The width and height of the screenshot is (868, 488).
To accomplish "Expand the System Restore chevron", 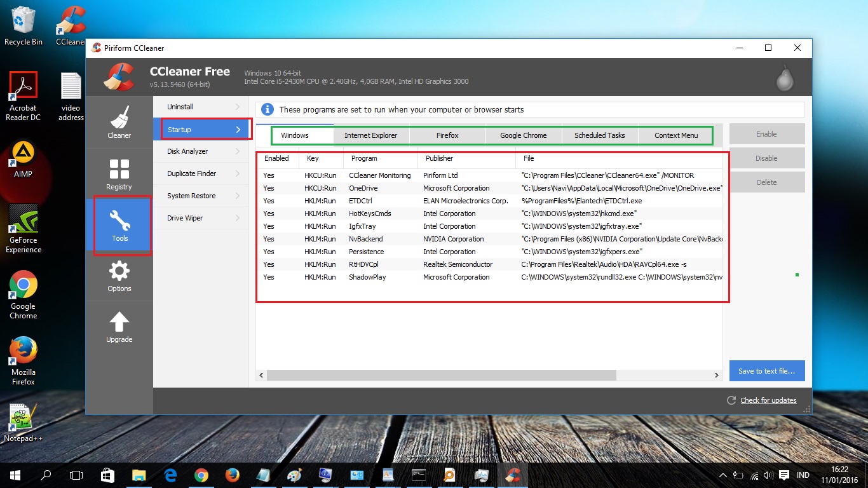I will pyautogui.click(x=238, y=196).
